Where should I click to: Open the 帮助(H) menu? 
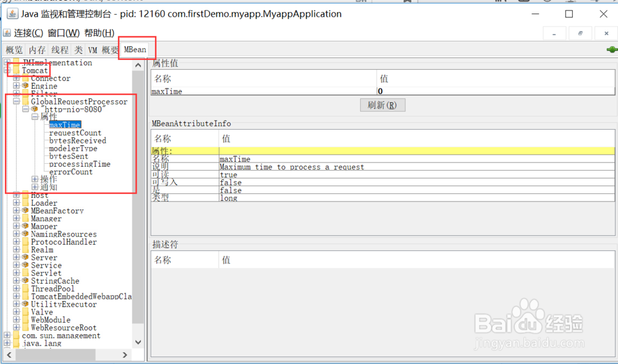point(99,33)
